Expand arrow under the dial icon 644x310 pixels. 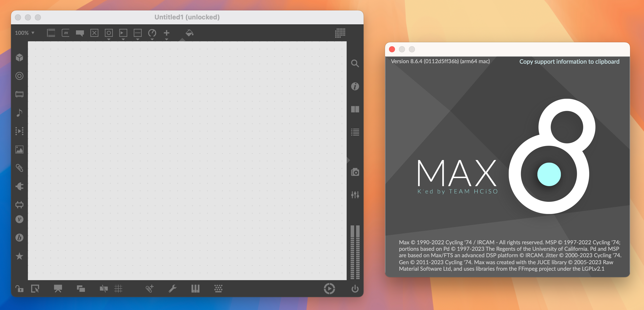pyautogui.click(x=152, y=40)
